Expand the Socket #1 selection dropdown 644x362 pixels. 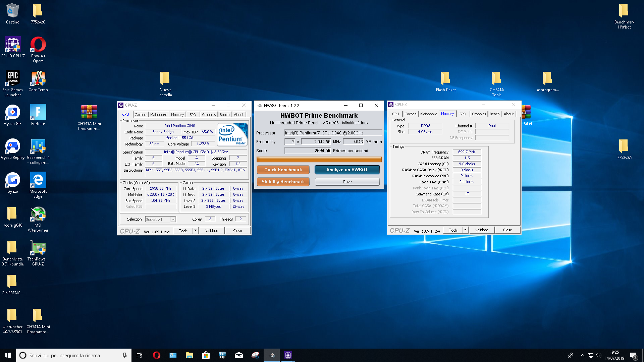(x=173, y=220)
